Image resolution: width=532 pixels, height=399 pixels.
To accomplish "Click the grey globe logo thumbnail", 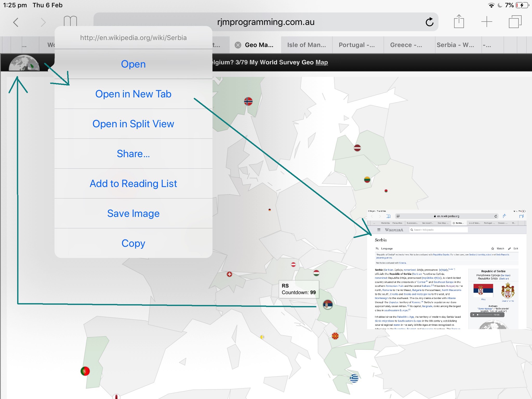I will click(24, 63).
